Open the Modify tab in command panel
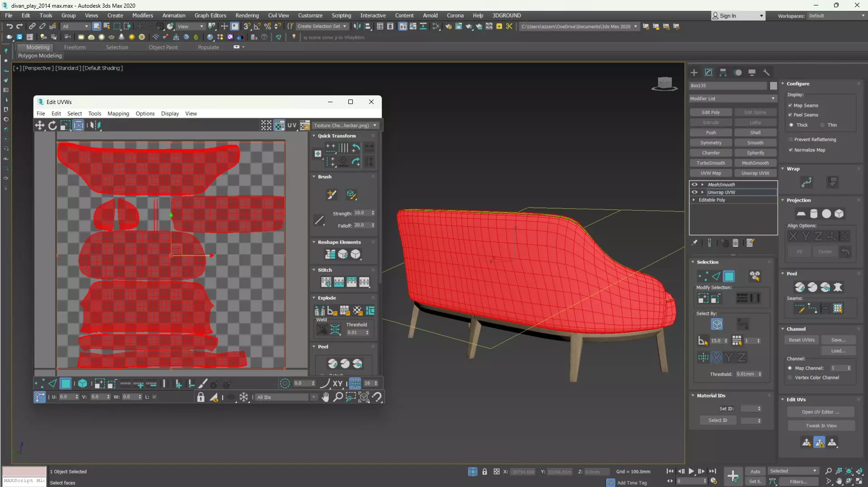Image resolution: width=868 pixels, height=487 pixels. [x=708, y=72]
